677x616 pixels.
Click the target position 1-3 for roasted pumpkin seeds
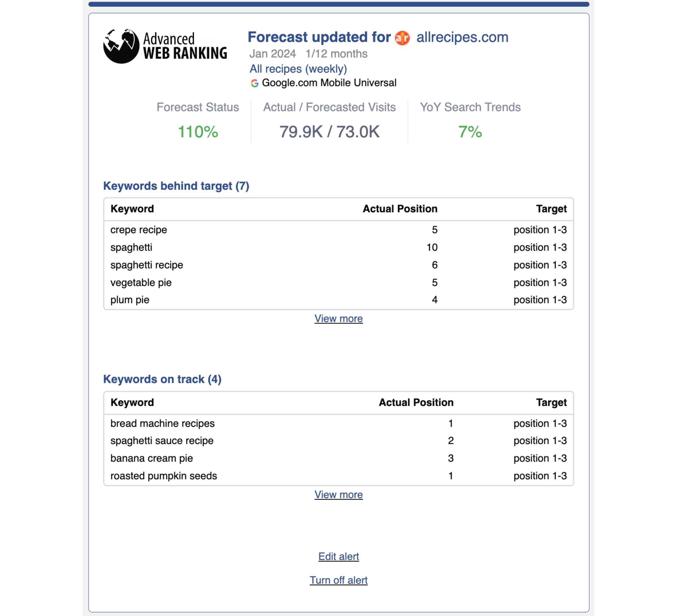540,476
